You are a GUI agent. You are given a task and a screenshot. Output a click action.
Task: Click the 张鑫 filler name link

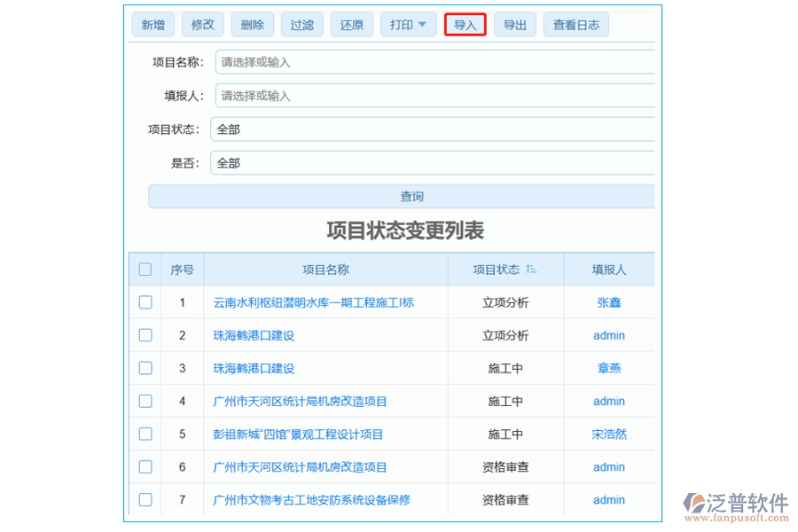tap(609, 301)
